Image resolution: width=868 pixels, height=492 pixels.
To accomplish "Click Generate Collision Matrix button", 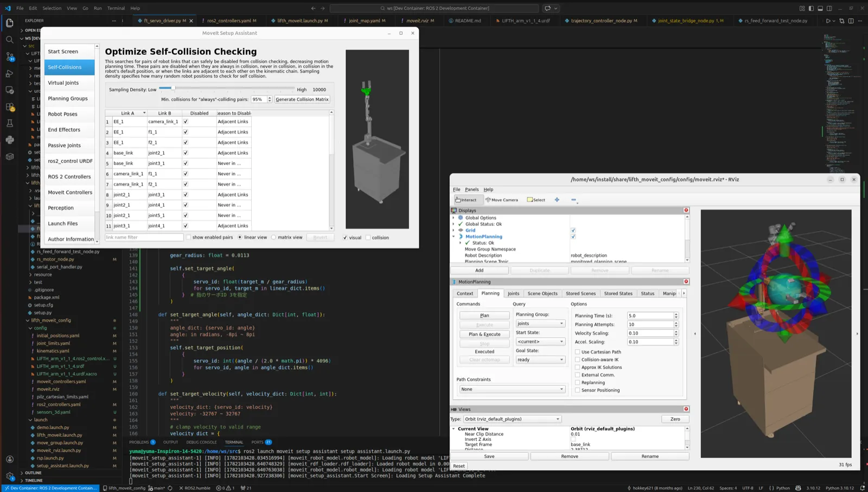I will tap(302, 99).
